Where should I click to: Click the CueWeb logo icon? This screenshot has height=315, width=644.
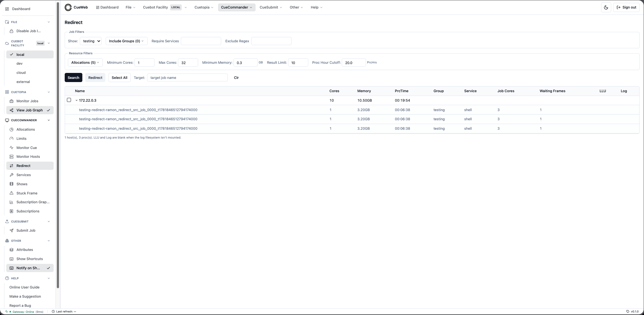(x=68, y=7)
